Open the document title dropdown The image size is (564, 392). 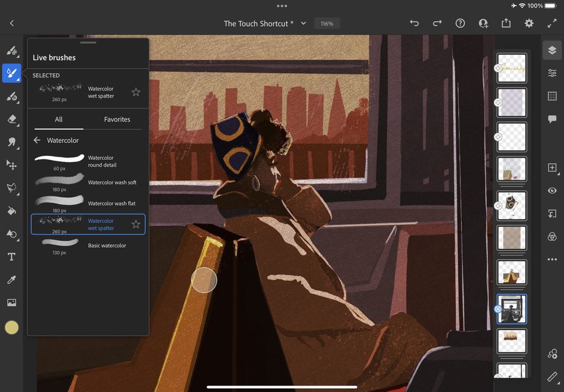click(303, 23)
